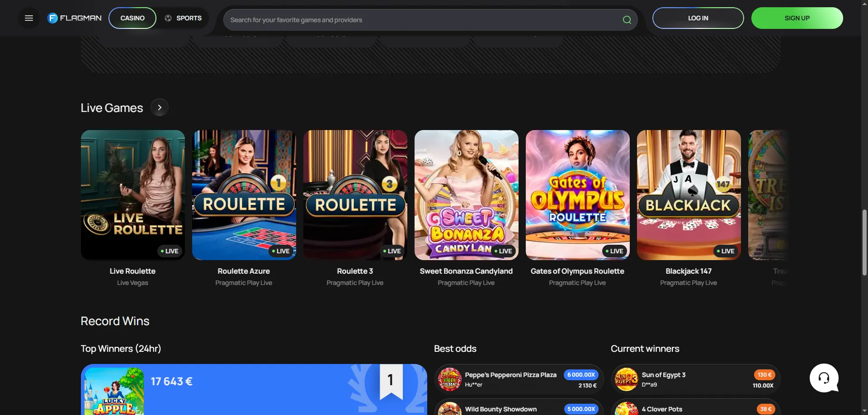The width and height of the screenshot is (868, 415).
Task: Click the Live Vegas provider label
Action: tap(132, 283)
